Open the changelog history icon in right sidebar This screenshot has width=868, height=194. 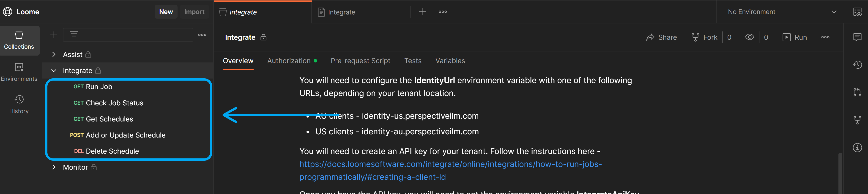[857, 65]
